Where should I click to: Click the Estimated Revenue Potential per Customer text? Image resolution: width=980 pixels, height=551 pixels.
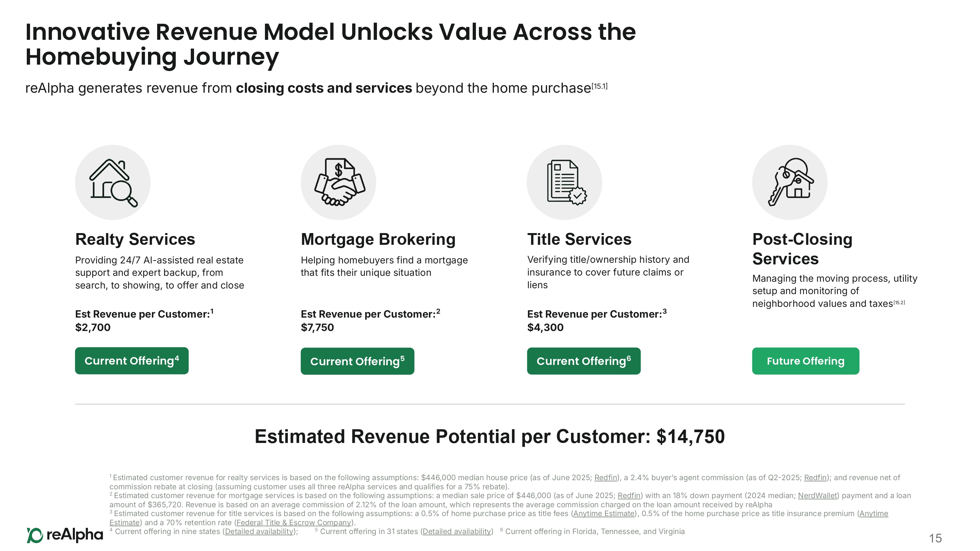click(490, 436)
